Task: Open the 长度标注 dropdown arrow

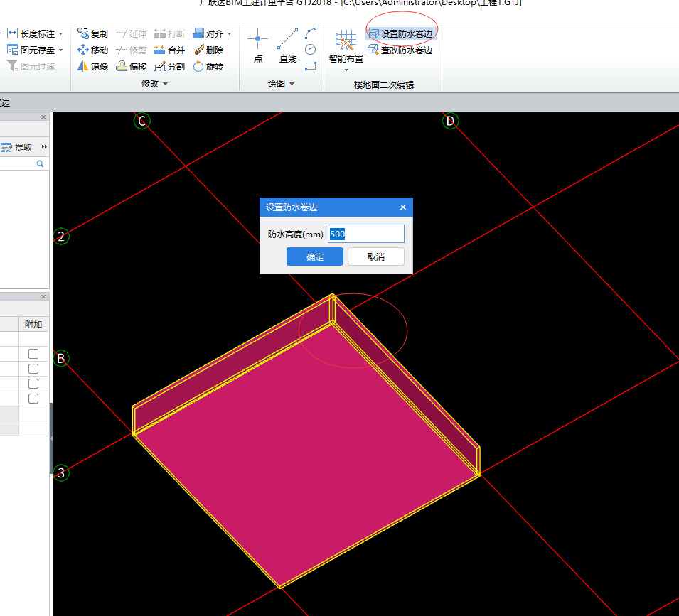Action: click(x=61, y=33)
